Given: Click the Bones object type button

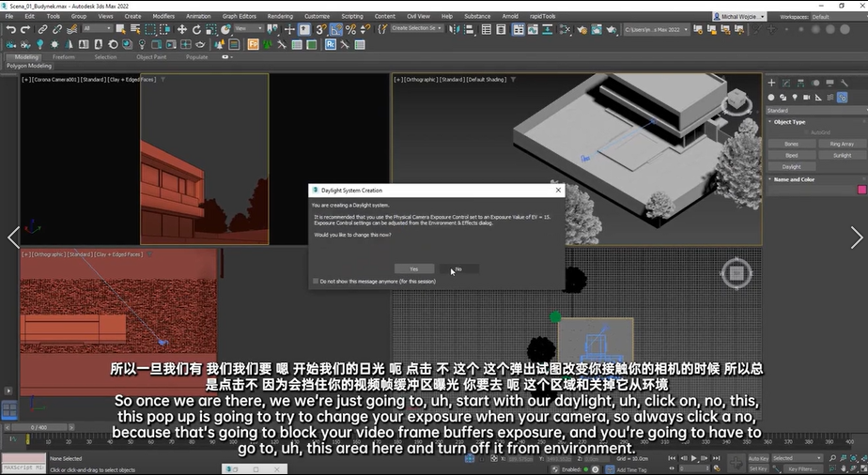Looking at the screenshot, I should point(792,144).
